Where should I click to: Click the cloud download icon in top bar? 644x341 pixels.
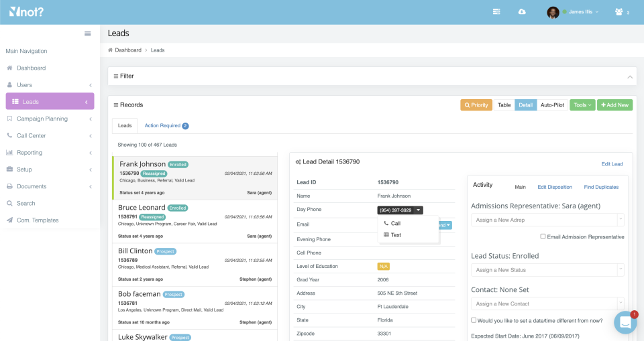522,11
